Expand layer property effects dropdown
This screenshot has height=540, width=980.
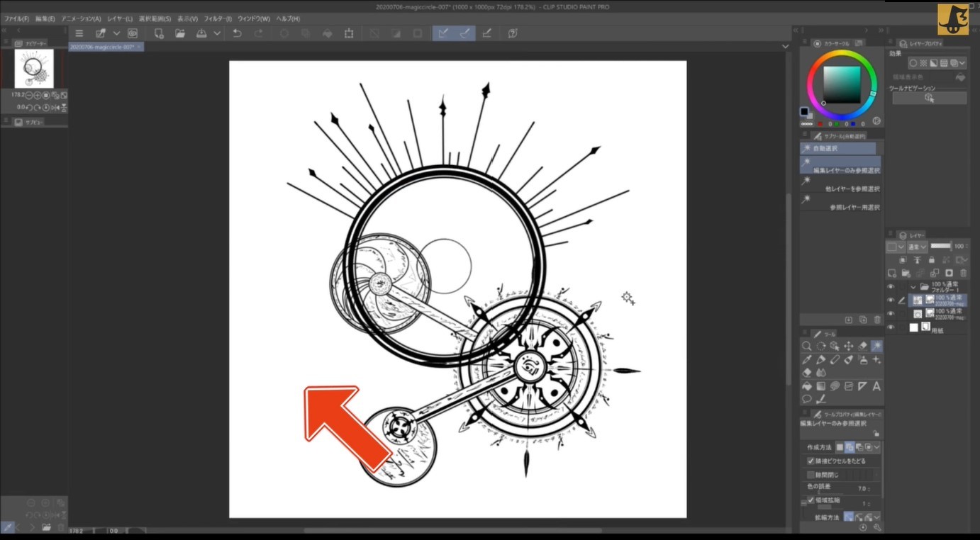[962, 63]
